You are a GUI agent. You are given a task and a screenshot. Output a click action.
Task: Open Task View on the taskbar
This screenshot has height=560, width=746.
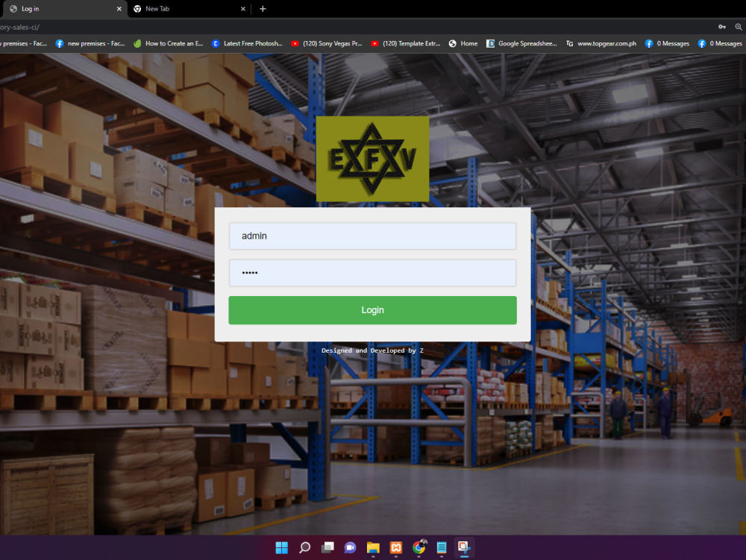pyautogui.click(x=327, y=547)
